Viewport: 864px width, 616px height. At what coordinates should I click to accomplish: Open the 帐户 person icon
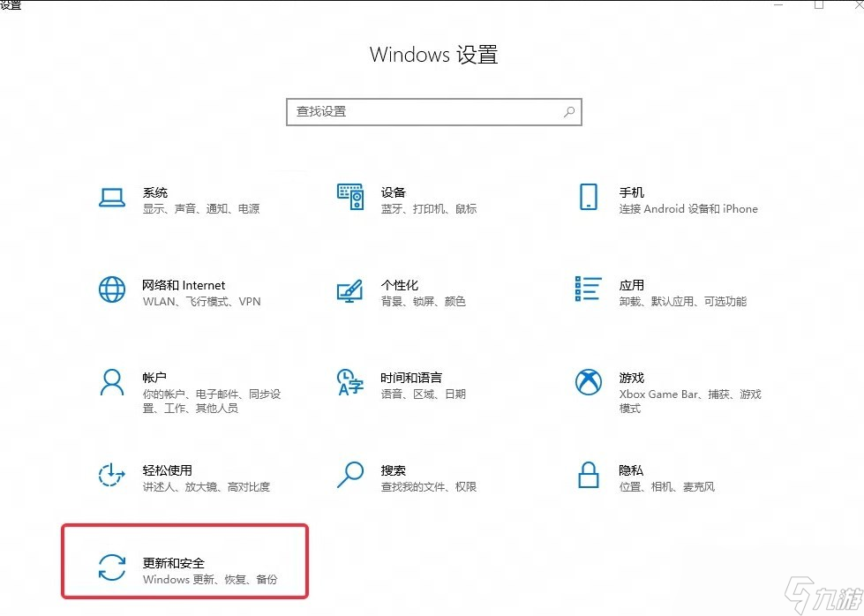(x=112, y=382)
